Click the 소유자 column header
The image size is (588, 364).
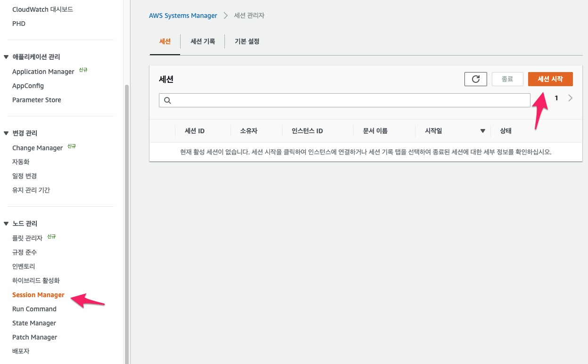[248, 131]
